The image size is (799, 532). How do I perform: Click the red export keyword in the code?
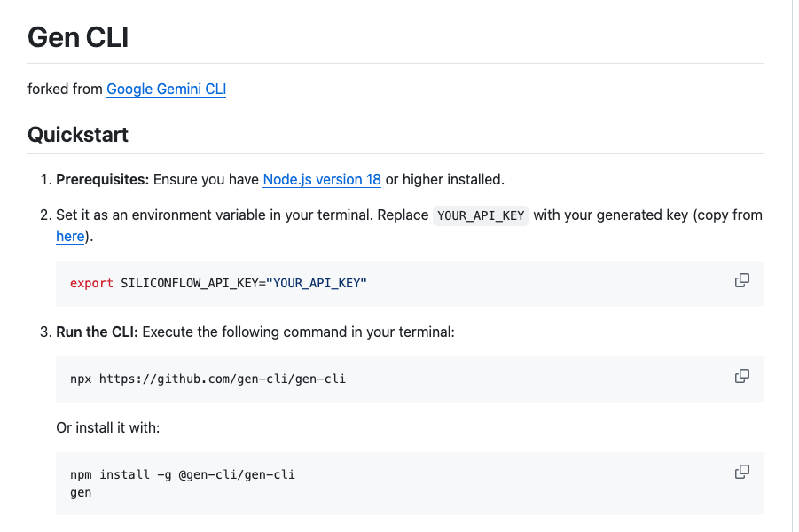coord(91,283)
